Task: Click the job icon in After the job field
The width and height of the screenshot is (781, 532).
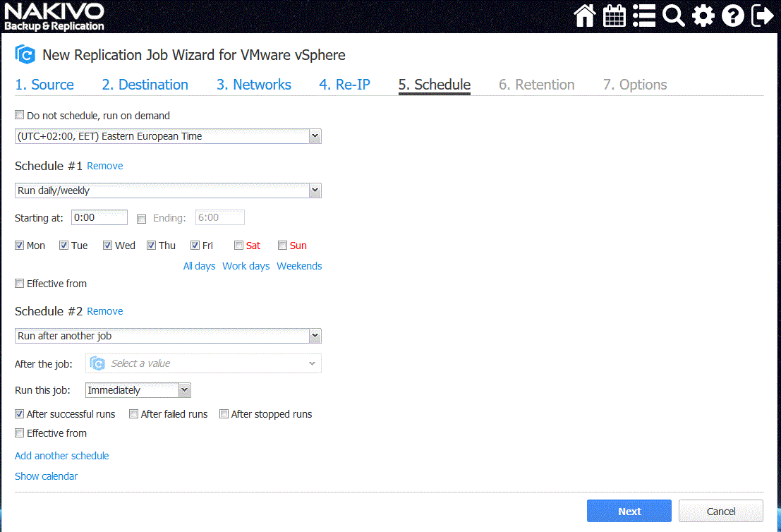Action: [97, 363]
